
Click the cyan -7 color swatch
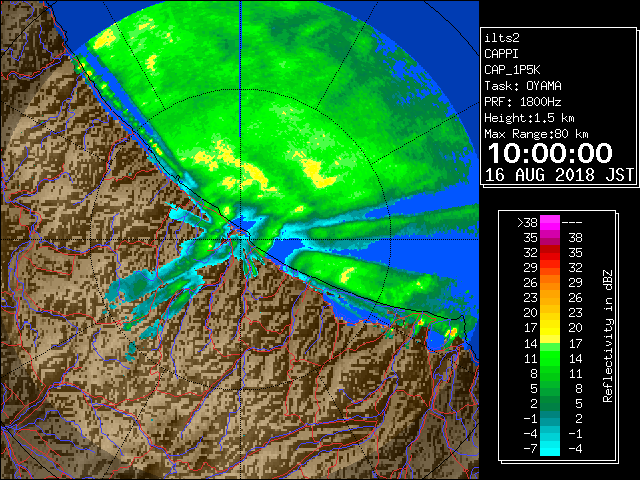click(550, 448)
